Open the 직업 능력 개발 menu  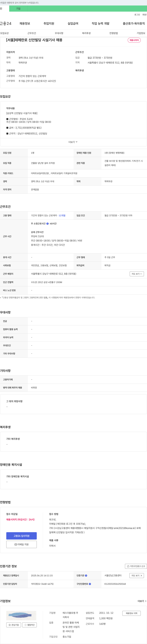click(100, 24)
